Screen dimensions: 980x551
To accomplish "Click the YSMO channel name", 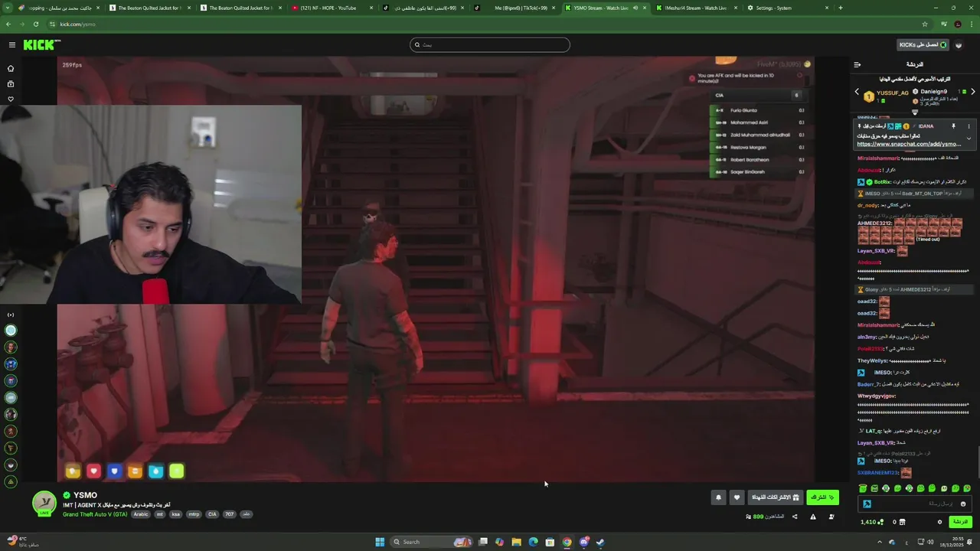I will [85, 495].
